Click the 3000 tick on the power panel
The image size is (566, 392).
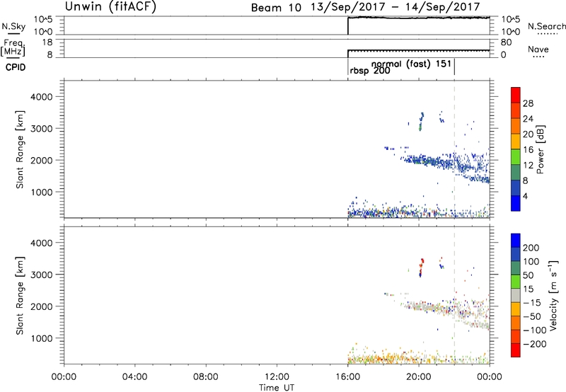[42, 129]
